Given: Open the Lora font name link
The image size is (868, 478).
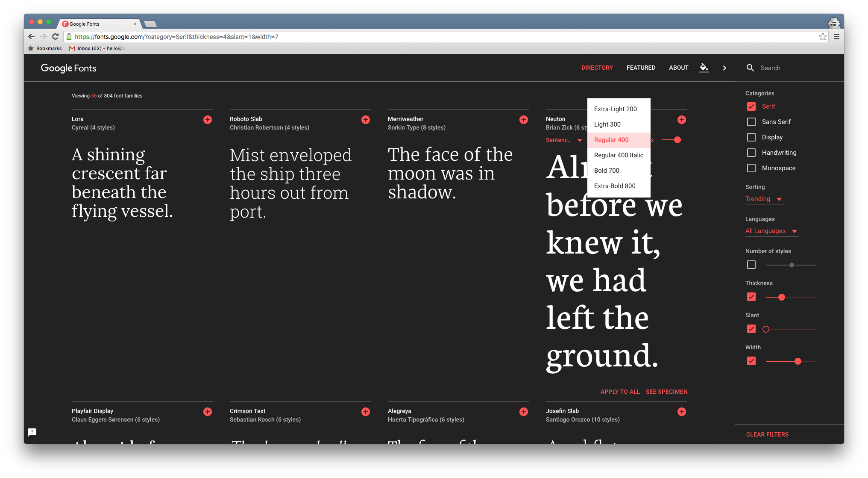Looking at the screenshot, I should [78, 119].
